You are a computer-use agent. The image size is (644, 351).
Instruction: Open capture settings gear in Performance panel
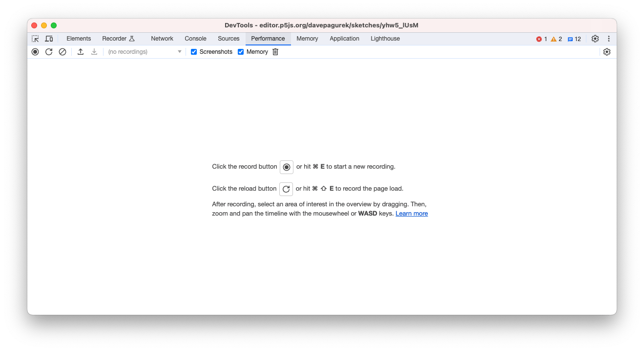[606, 51]
